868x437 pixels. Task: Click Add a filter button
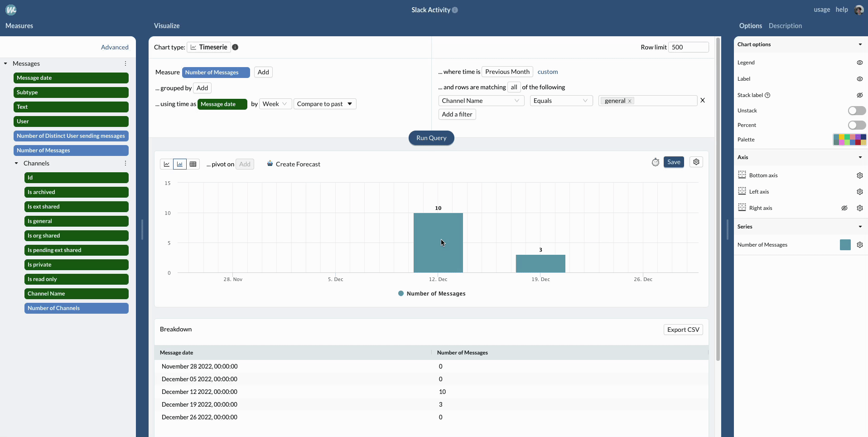coord(457,114)
